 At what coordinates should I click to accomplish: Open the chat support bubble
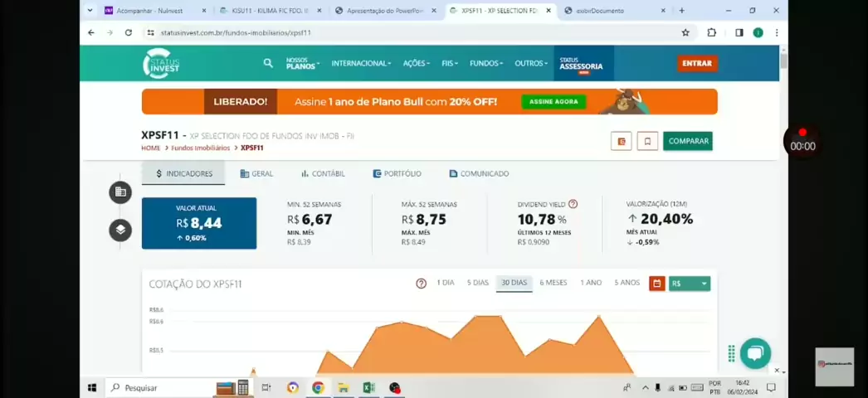click(x=755, y=353)
